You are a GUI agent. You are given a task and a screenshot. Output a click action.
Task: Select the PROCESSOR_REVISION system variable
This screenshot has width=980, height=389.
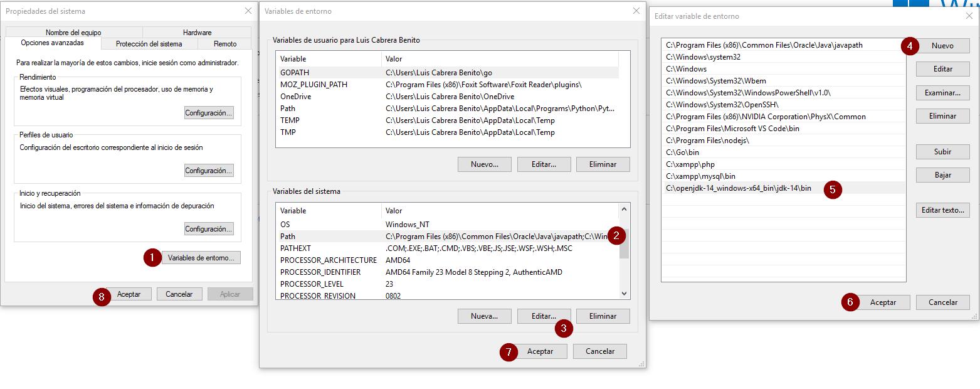[447, 296]
